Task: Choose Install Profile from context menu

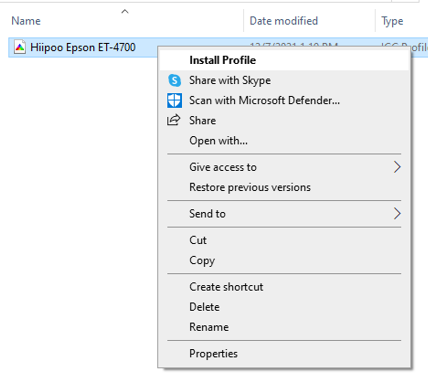Action: click(x=284, y=60)
